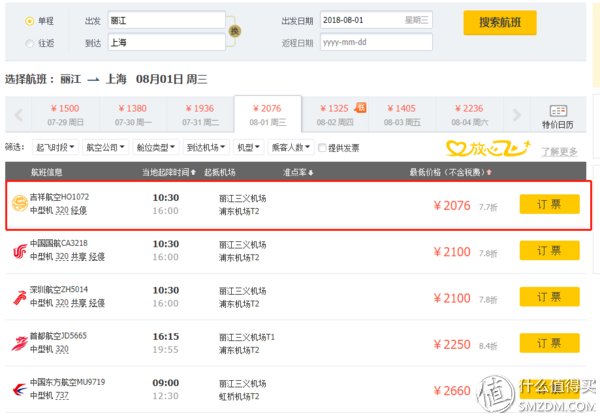This screenshot has width=600, height=418.
Task: Open the 航空公司 filter dropdown
Action: coord(106,147)
